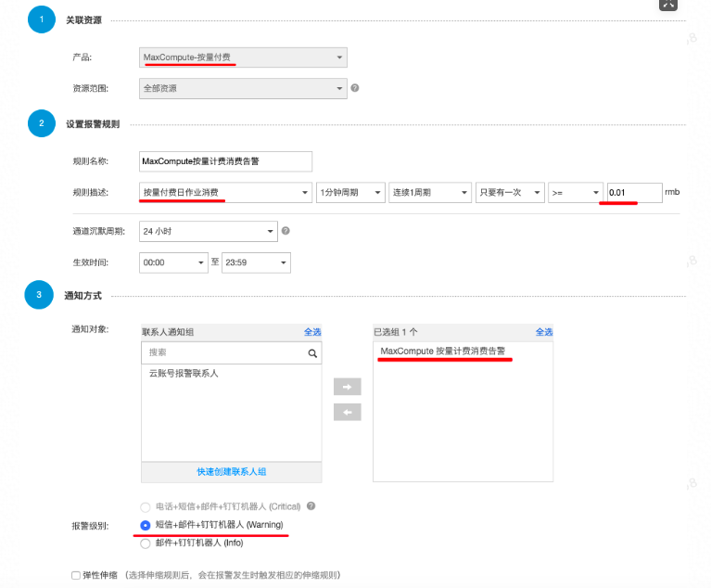711x588 pixels.
Task: Click the 规则名称 input field
Action: click(225, 161)
